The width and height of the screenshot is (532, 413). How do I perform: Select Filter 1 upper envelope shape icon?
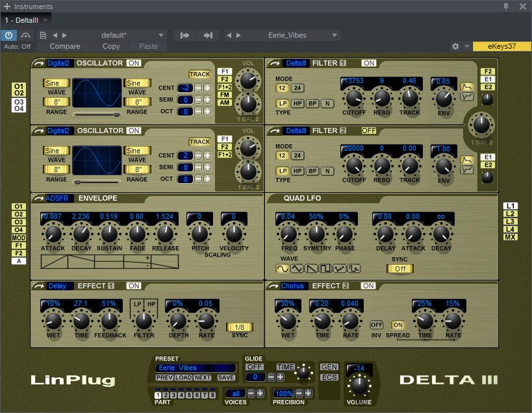click(467, 87)
